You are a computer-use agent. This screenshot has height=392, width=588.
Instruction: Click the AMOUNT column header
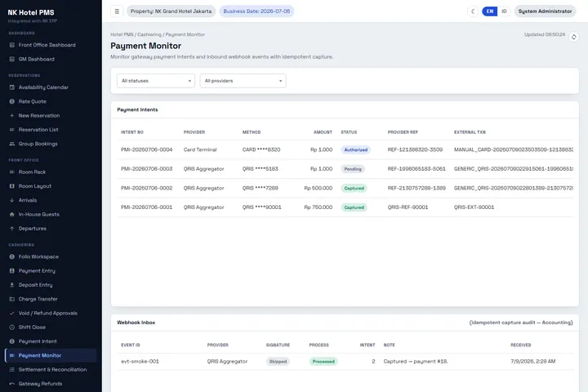323,132
